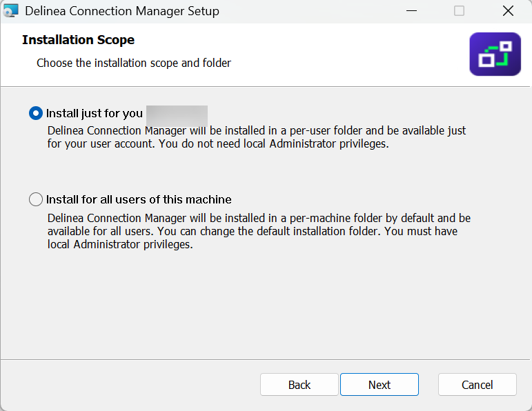Cancel the installation with Cancel button
The width and height of the screenshot is (532, 411).
(477, 385)
